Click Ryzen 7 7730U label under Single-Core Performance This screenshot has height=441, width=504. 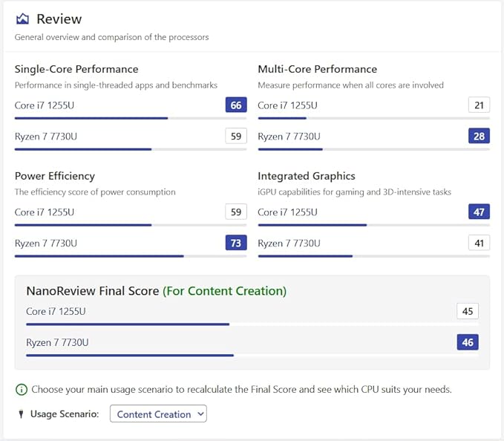46,137
